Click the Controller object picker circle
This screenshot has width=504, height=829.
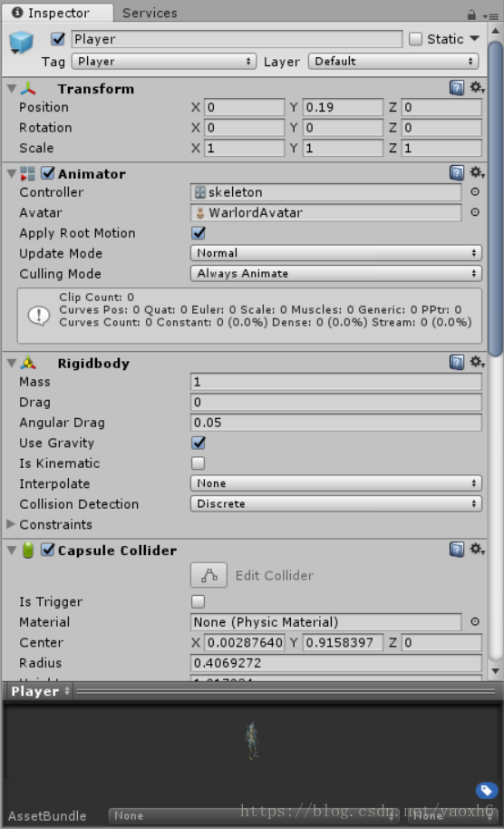pyautogui.click(x=475, y=192)
